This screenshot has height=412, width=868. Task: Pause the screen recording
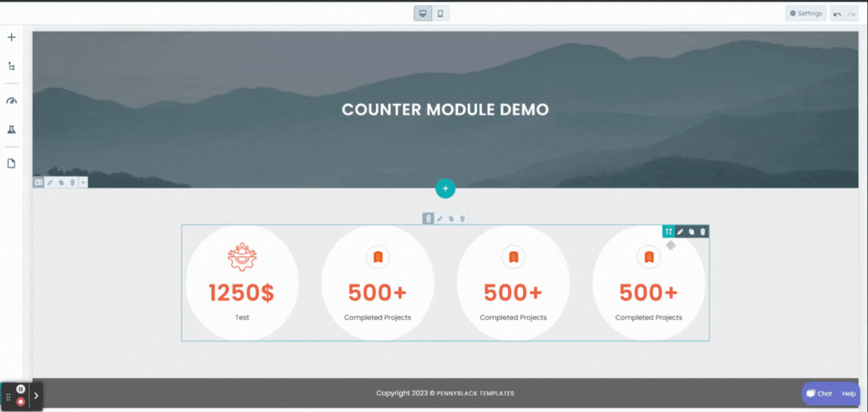[20, 390]
